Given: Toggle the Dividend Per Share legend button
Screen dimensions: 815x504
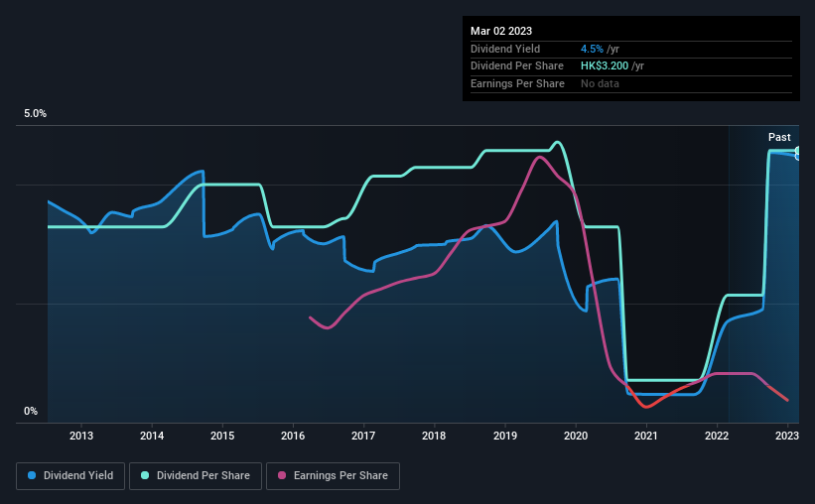Looking at the screenshot, I should click(196, 476).
